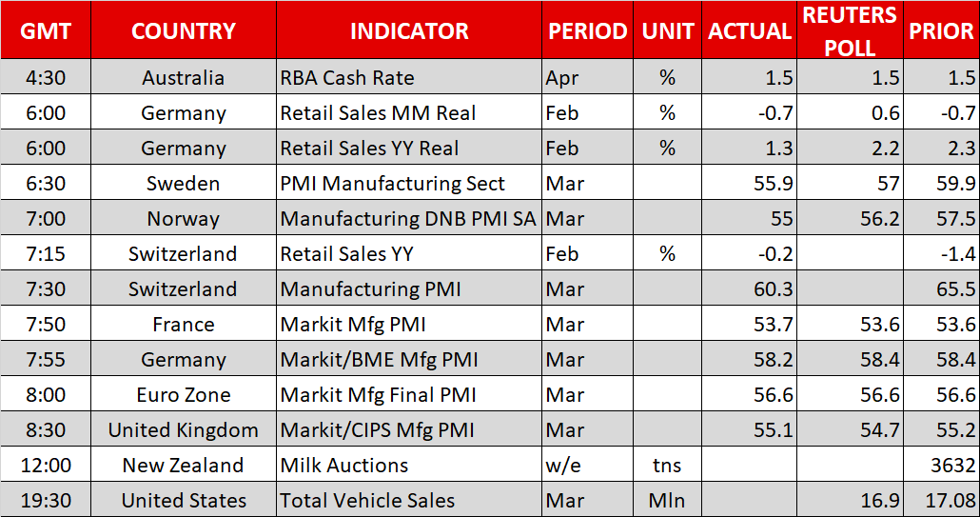Select the COUNTRY column header
980x517 pixels.
tap(184, 30)
